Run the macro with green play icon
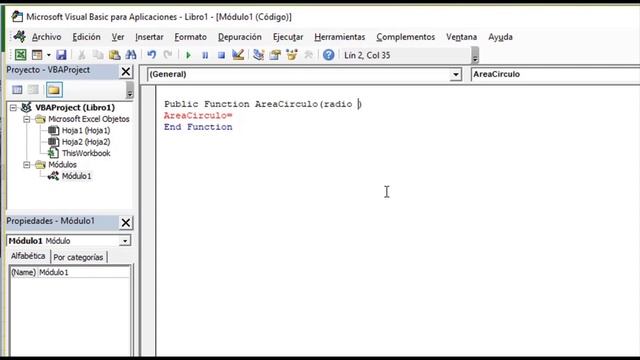Image resolution: width=640 pixels, height=360 pixels. (x=188, y=55)
